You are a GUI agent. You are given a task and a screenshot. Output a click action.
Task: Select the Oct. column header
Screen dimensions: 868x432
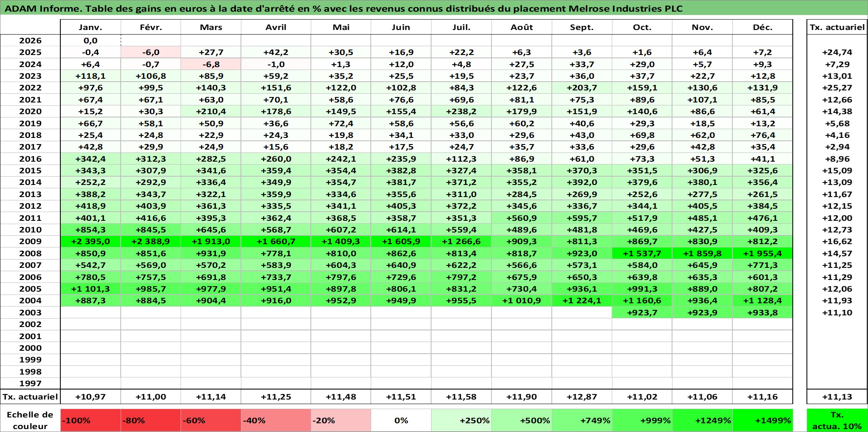[642, 27]
